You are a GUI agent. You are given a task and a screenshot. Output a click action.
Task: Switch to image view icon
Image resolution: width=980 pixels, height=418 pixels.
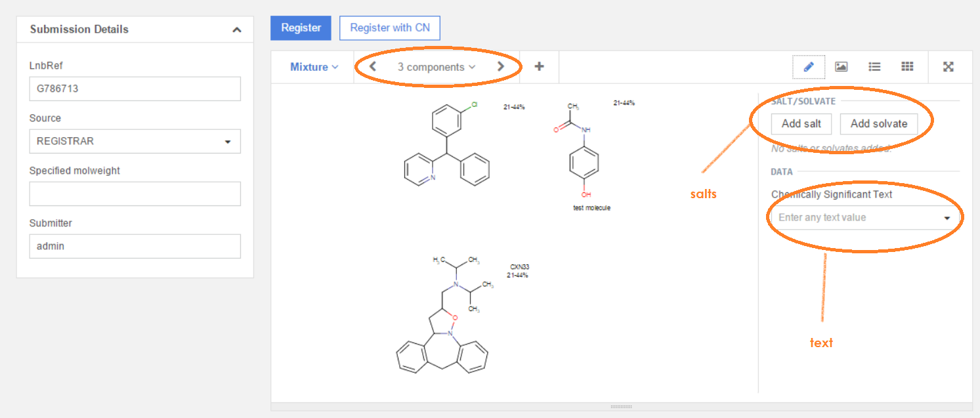841,66
